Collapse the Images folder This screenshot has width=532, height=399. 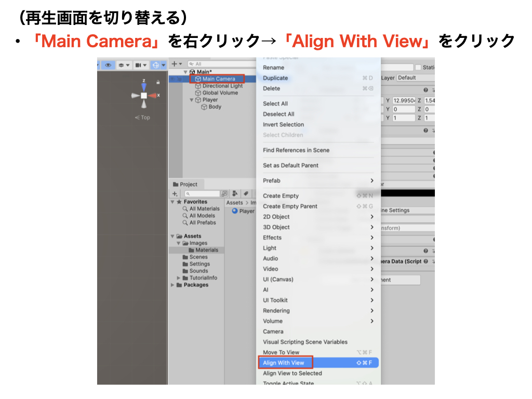click(x=179, y=243)
